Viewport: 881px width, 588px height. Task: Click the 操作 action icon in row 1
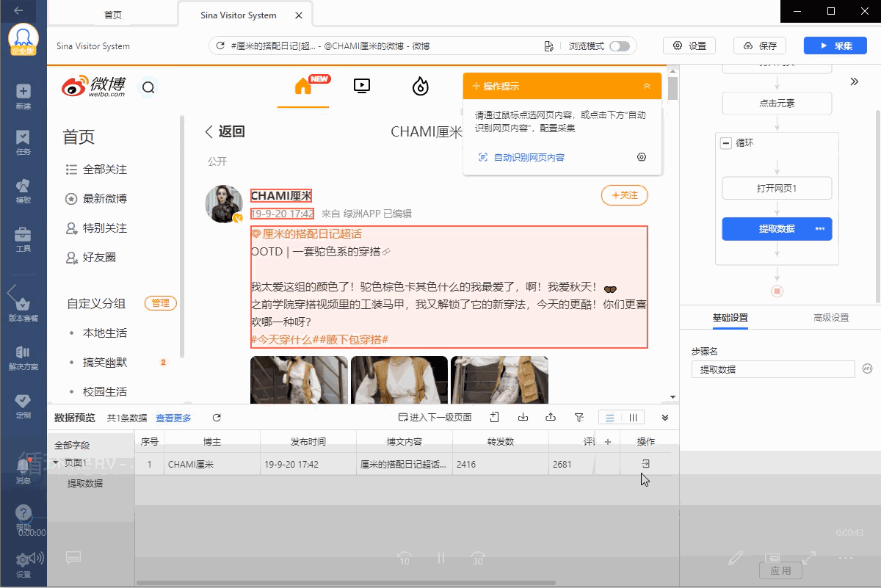tap(646, 464)
